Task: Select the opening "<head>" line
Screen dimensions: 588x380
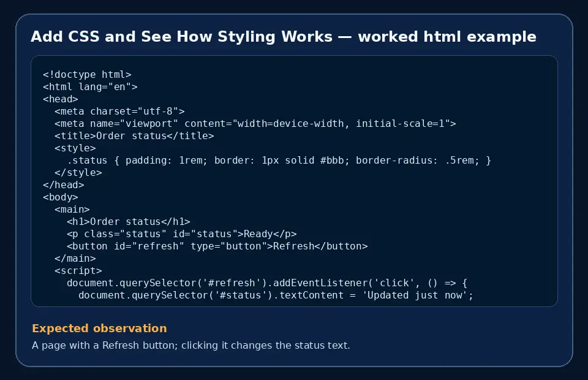Action: [x=61, y=99]
